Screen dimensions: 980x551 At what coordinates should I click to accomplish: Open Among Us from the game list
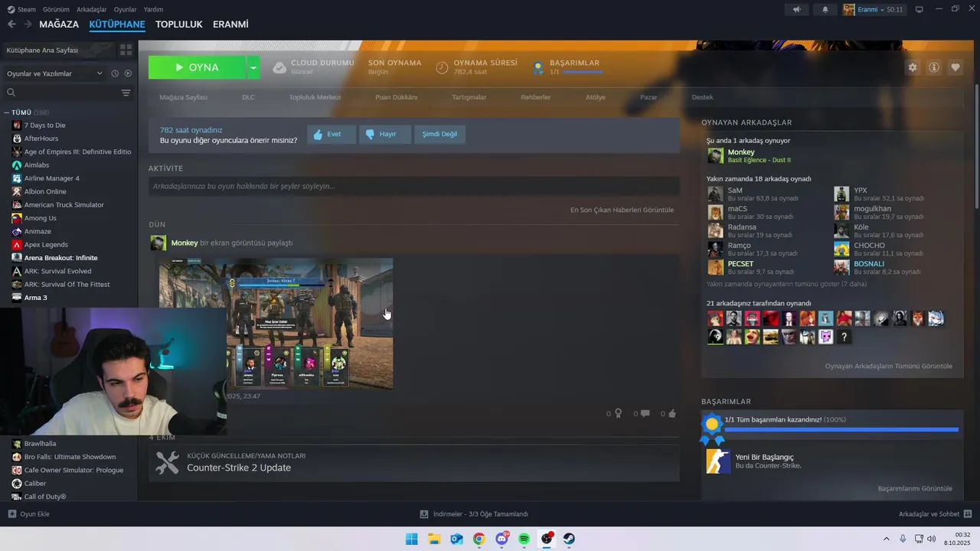(x=40, y=218)
